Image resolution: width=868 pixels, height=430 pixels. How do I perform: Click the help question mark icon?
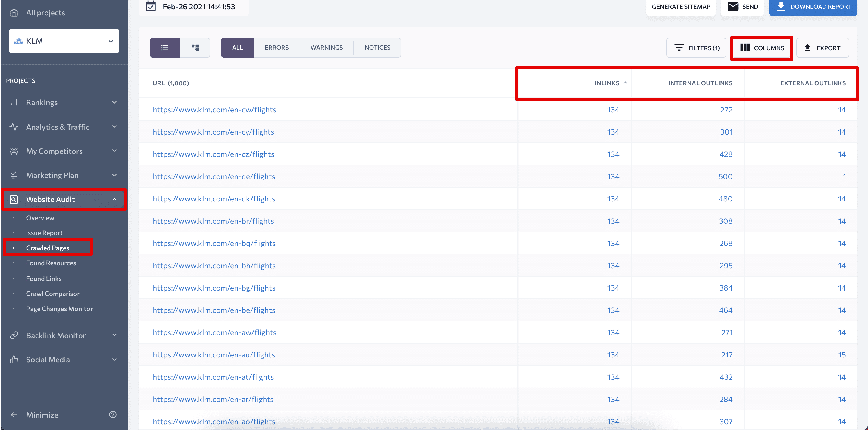[113, 415]
